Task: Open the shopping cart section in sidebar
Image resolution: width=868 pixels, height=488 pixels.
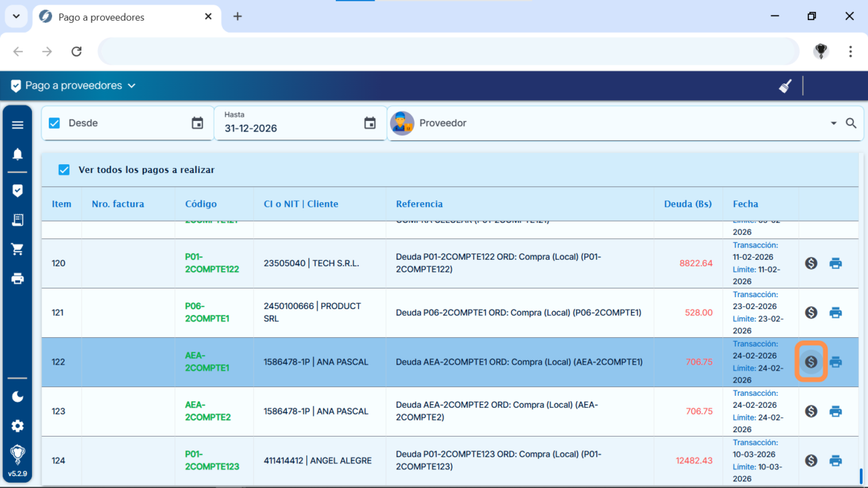Action: pyautogui.click(x=17, y=249)
